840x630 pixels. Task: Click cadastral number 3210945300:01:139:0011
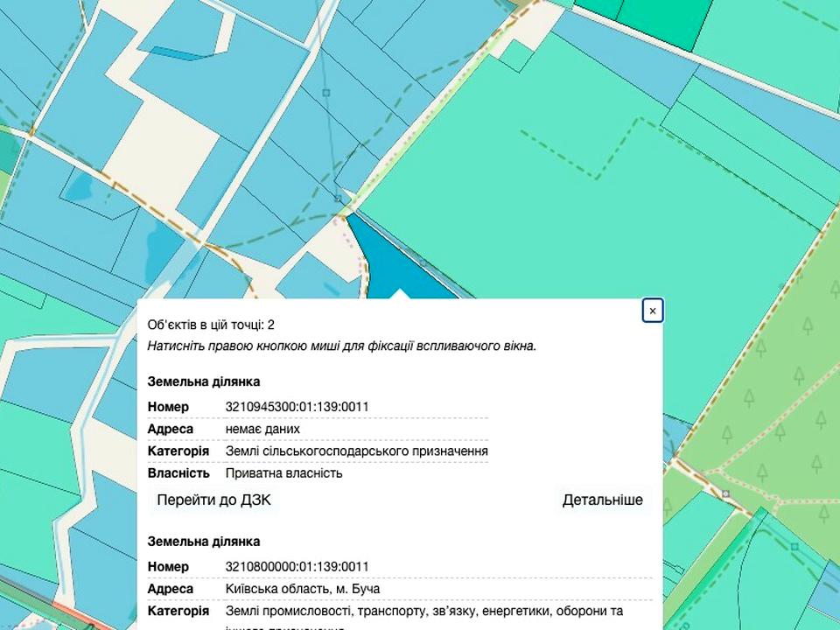point(297,407)
